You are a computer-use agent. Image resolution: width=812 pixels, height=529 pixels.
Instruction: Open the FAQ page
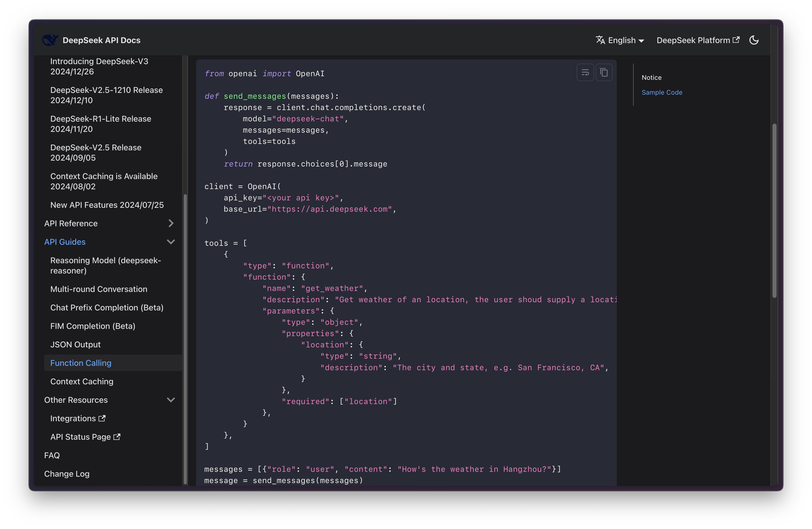click(x=52, y=455)
